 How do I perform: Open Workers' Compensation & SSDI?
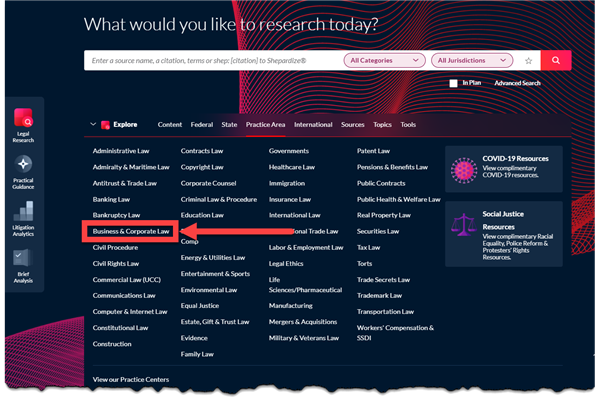click(395, 333)
